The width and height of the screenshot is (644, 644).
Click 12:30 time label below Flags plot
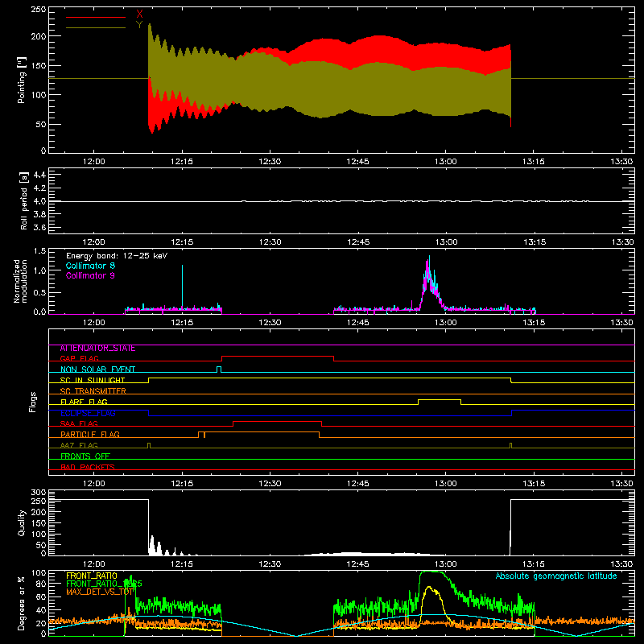pyautogui.click(x=270, y=484)
